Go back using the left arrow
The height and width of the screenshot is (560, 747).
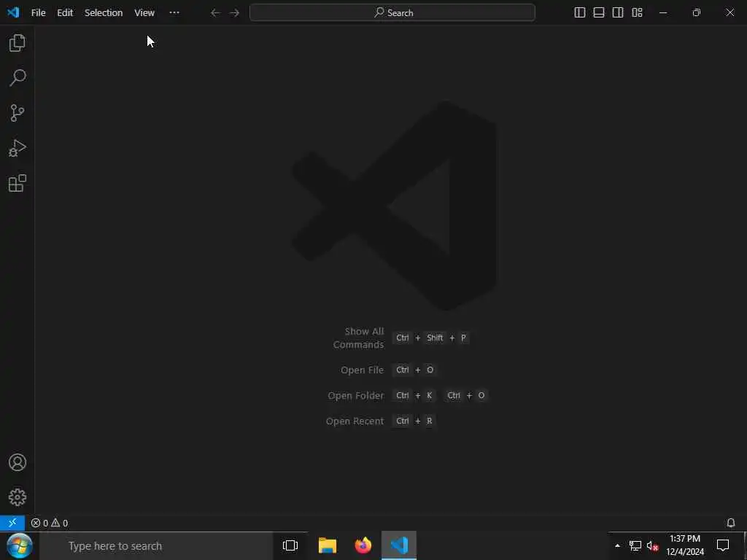(x=215, y=13)
